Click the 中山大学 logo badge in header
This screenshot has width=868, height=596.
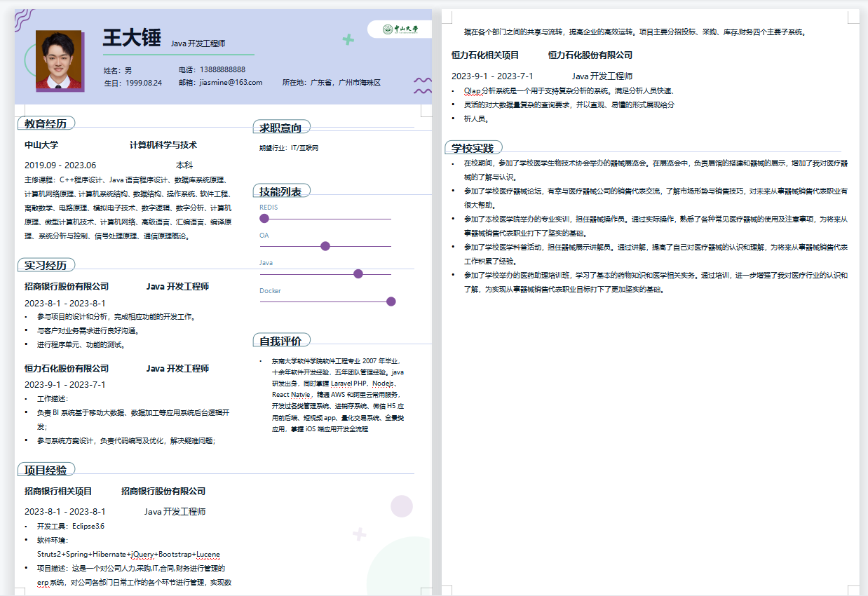400,29
